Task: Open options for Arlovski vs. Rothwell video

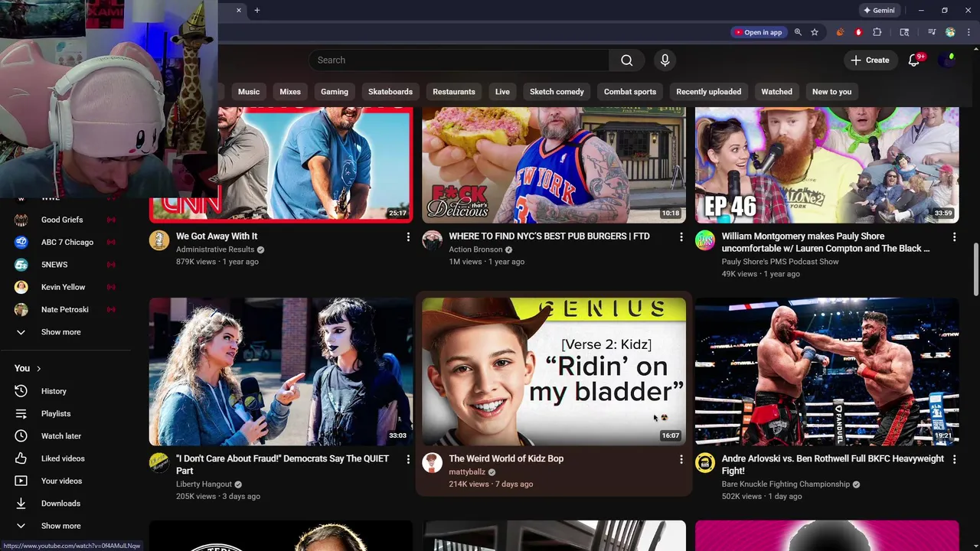Action: click(x=954, y=459)
